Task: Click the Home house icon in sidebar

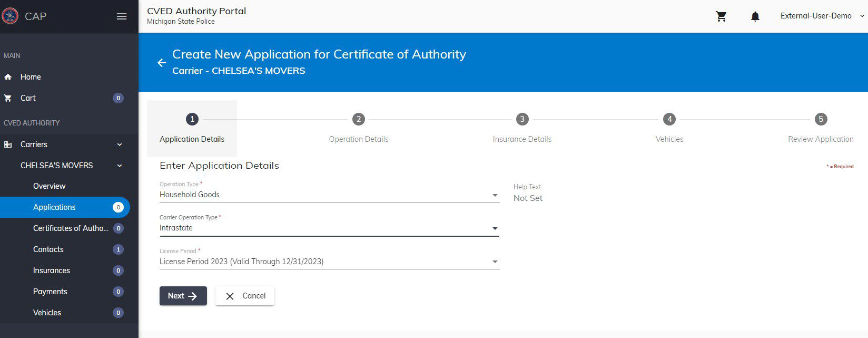Action: [8, 77]
